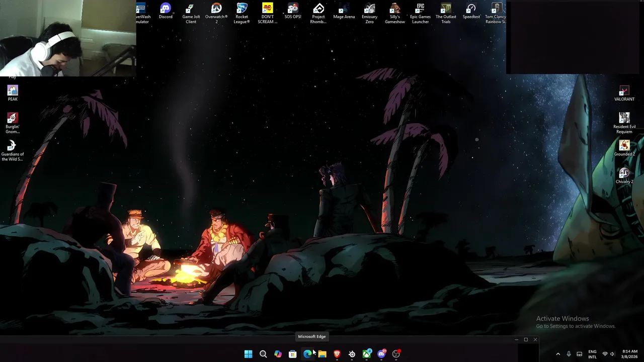Select the Mage Arena desktop icon

tap(344, 12)
